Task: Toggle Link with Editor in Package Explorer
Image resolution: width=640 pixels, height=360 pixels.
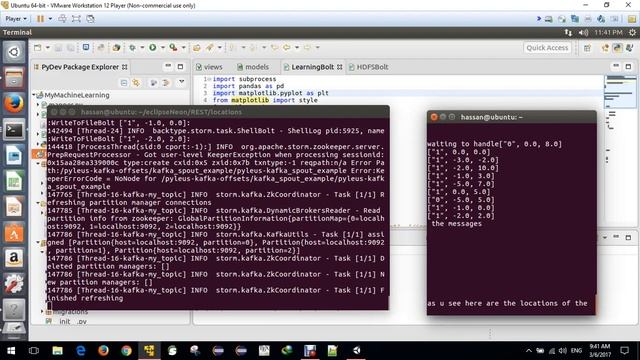Action: point(136,83)
